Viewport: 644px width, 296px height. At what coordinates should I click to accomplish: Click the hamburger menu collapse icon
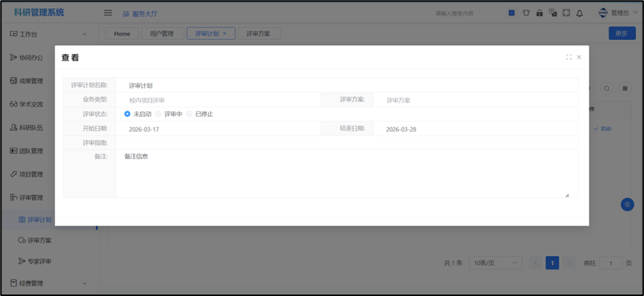point(107,13)
